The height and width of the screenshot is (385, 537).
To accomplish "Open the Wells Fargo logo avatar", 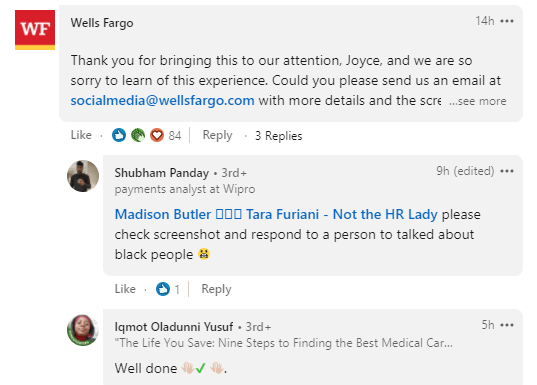I will pos(35,30).
